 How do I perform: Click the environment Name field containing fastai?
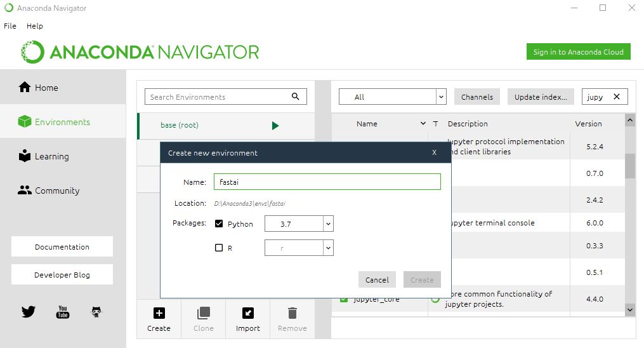327,182
